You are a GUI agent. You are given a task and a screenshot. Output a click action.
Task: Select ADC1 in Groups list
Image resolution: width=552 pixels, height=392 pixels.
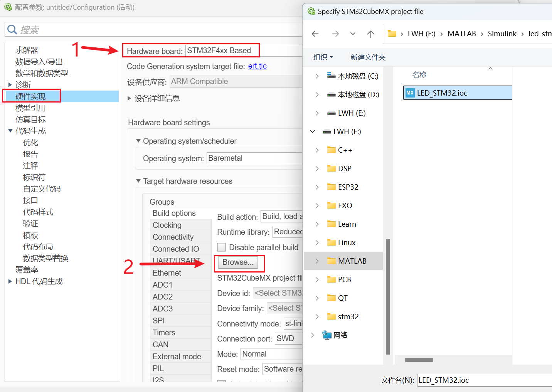coord(181,285)
